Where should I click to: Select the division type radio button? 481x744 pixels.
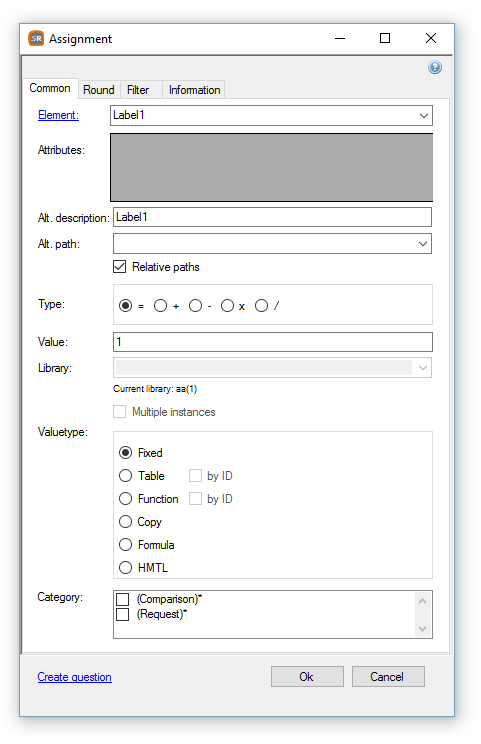click(x=261, y=306)
